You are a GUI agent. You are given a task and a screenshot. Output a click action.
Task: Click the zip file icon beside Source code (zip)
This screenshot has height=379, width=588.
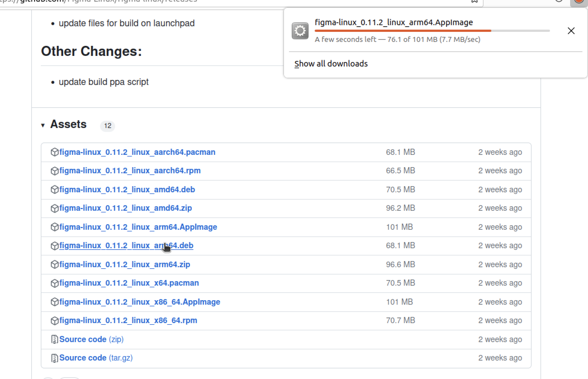coord(54,339)
